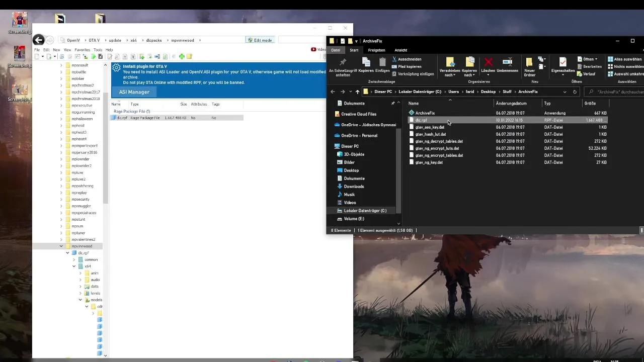This screenshot has height=362, width=644.
Task: Select mpchristmas2017 folder in OpenIV tree
Action: click(85, 92)
